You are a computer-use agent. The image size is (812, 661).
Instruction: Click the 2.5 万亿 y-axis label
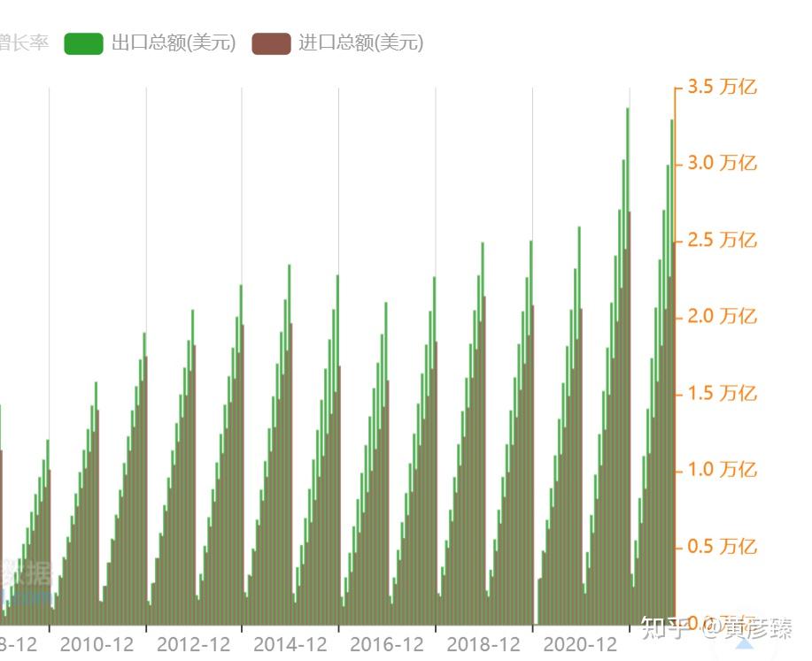pos(722,240)
